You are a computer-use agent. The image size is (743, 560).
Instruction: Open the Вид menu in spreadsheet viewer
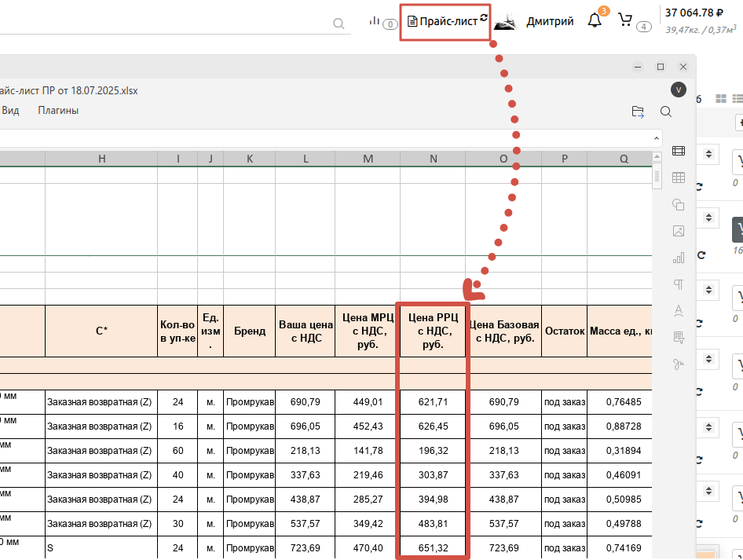point(10,111)
